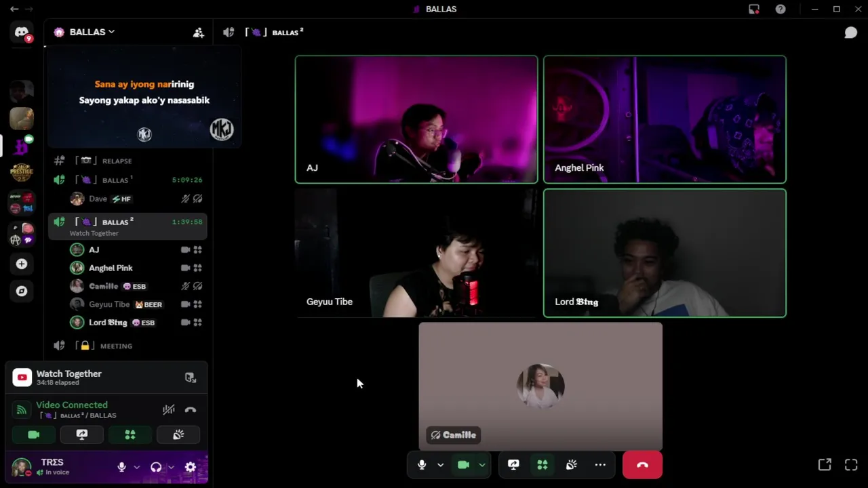The width and height of the screenshot is (868, 488).
Task: Share your screen from bottom call bar
Action: 513,464
